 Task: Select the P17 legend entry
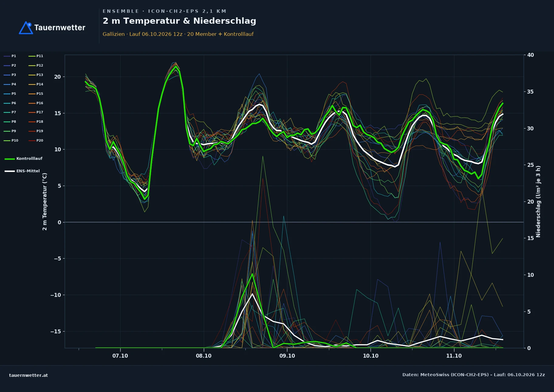[x=36, y=112]
